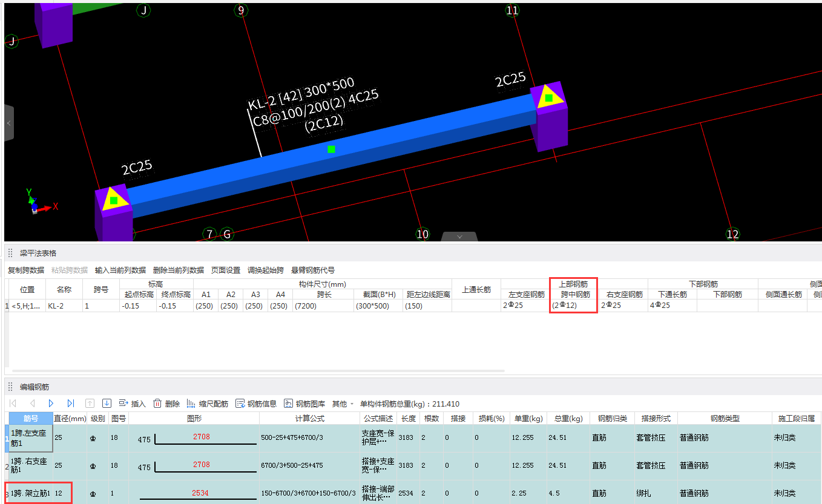Click grid axis bubble 12
Screen dimensions: 822x504
point(732,234)
